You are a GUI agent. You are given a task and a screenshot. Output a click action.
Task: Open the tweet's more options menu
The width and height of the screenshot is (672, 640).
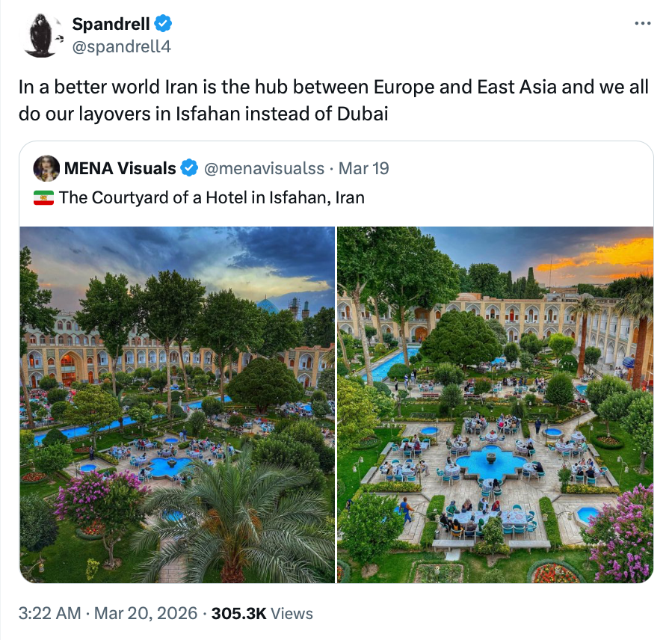point(642,23)
